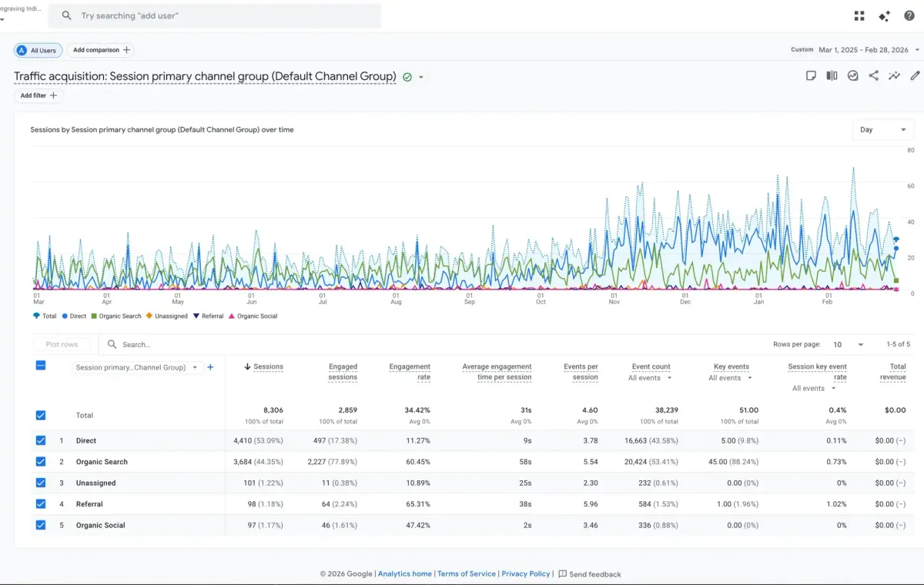Sort by the Event count column header

(651, 367)
